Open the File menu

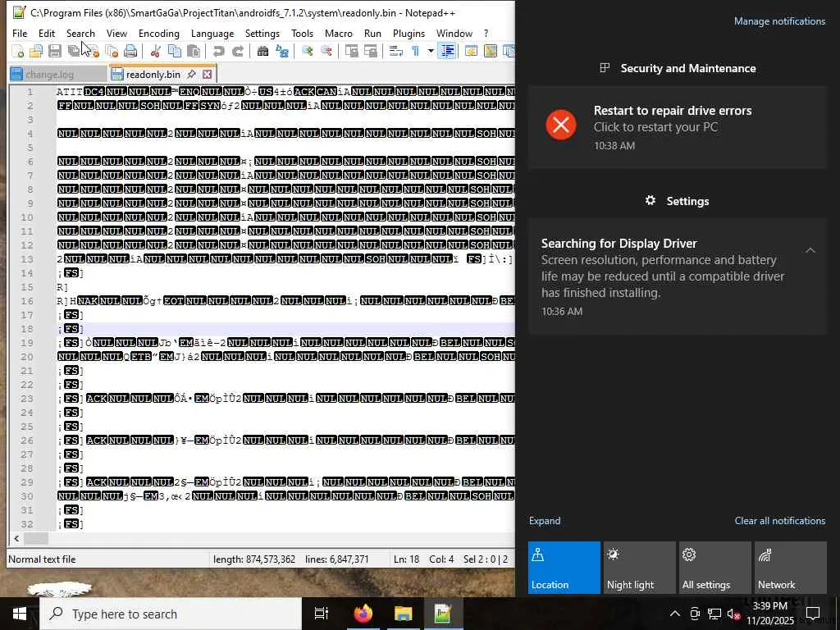pyautogui.click(x=20, y=33)
